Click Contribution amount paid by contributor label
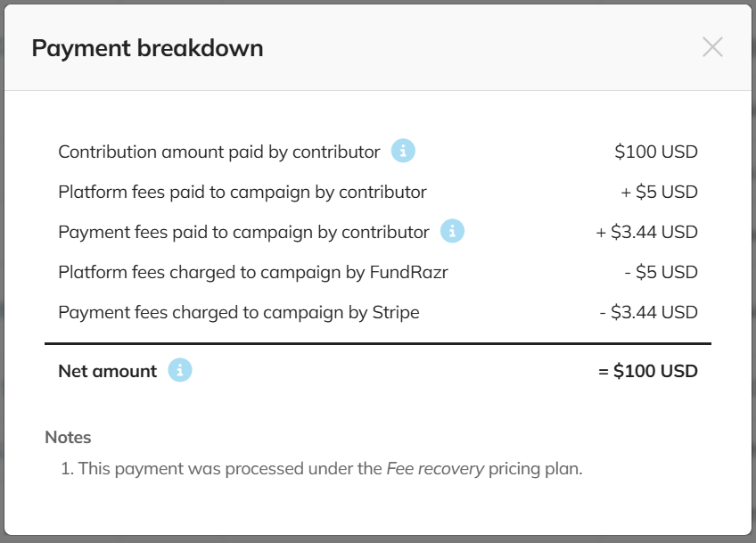The height and width of the screenshot is (543, 756). tap(219, 152)
